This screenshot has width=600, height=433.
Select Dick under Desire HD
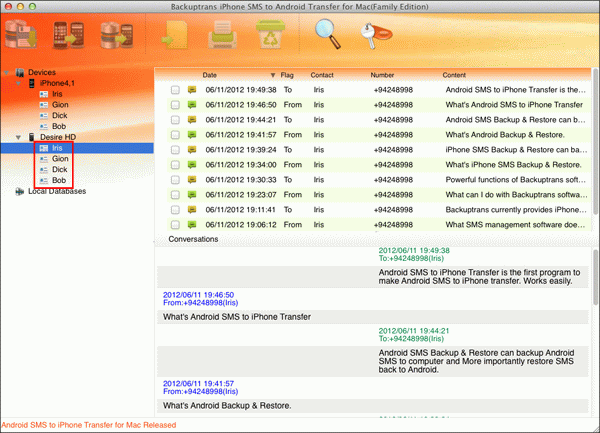click(x=60, y=169)
